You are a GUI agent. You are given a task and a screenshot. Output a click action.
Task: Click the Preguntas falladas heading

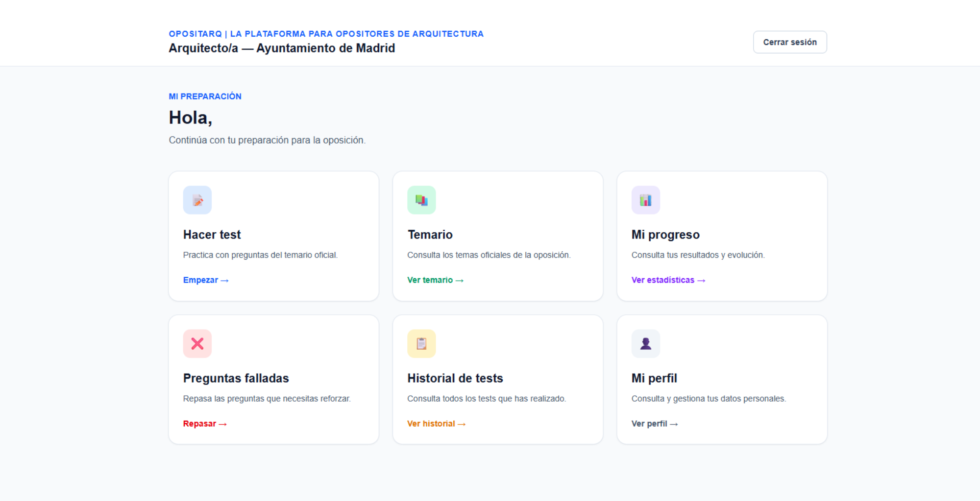pos(236,378)
